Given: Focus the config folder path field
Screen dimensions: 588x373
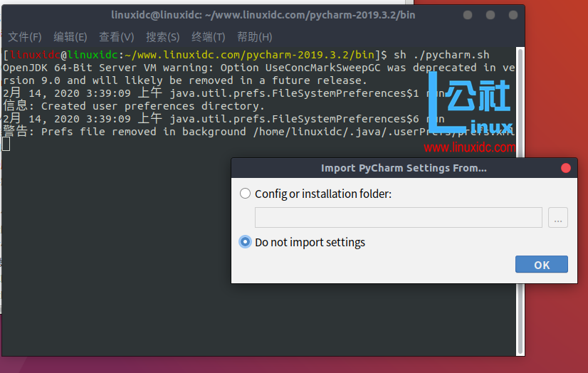Looking at the screenshot, I should point(399,217).
